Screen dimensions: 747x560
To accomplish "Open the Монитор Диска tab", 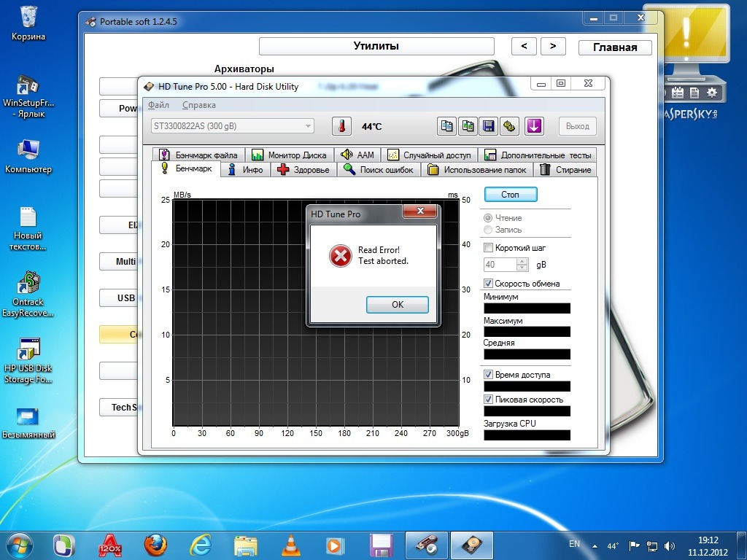I will (x=289, y=155).
